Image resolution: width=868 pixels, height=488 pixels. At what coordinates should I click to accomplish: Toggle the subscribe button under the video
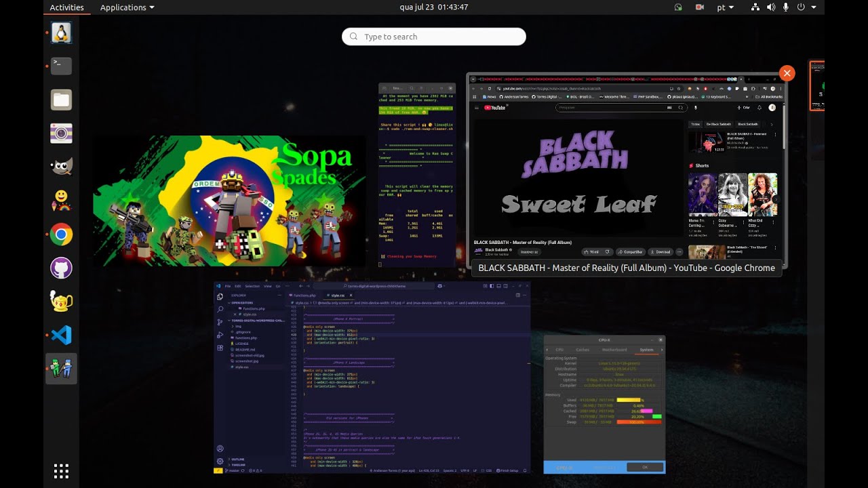[529, 251]
